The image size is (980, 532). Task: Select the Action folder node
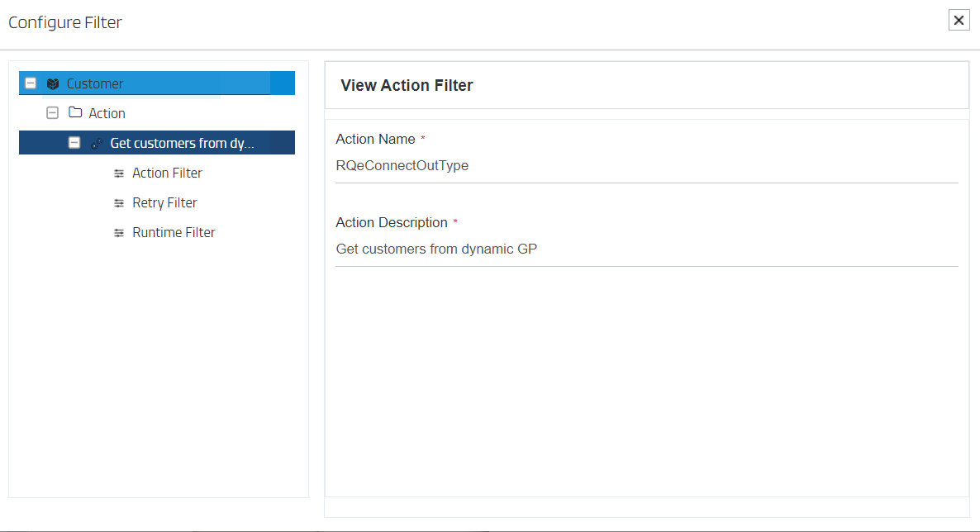108,112
